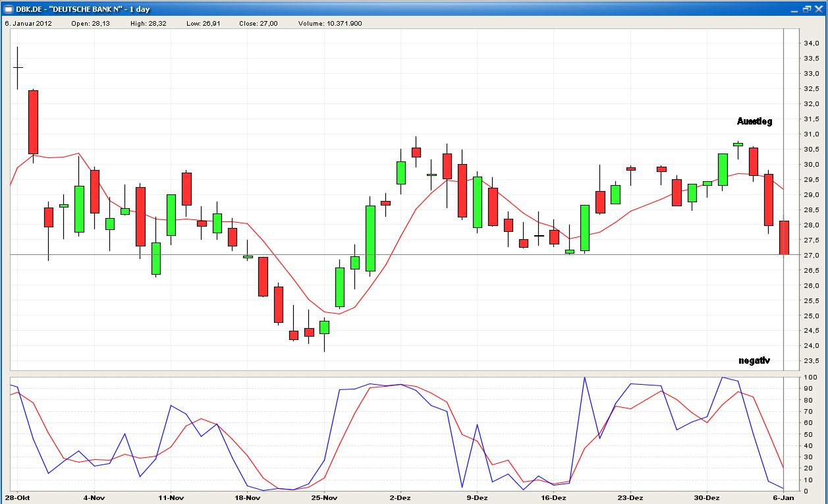
Task: Close the DBK.DE chart window
Action: click(x=817, y=9)
